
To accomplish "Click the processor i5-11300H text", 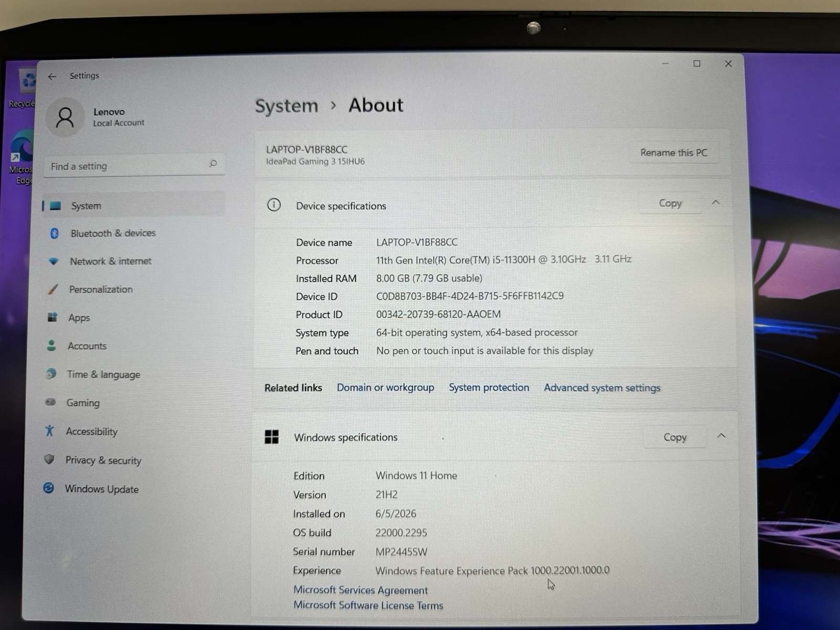I will [x=503, y=259].
